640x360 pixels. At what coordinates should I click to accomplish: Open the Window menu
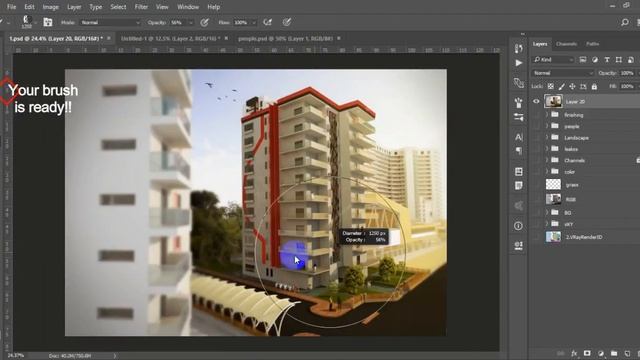[188, 7]
